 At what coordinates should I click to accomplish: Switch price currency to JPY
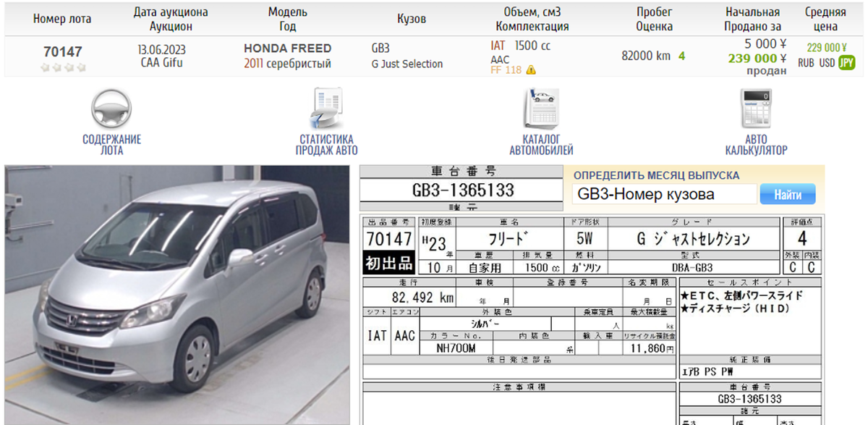[846, 63]
